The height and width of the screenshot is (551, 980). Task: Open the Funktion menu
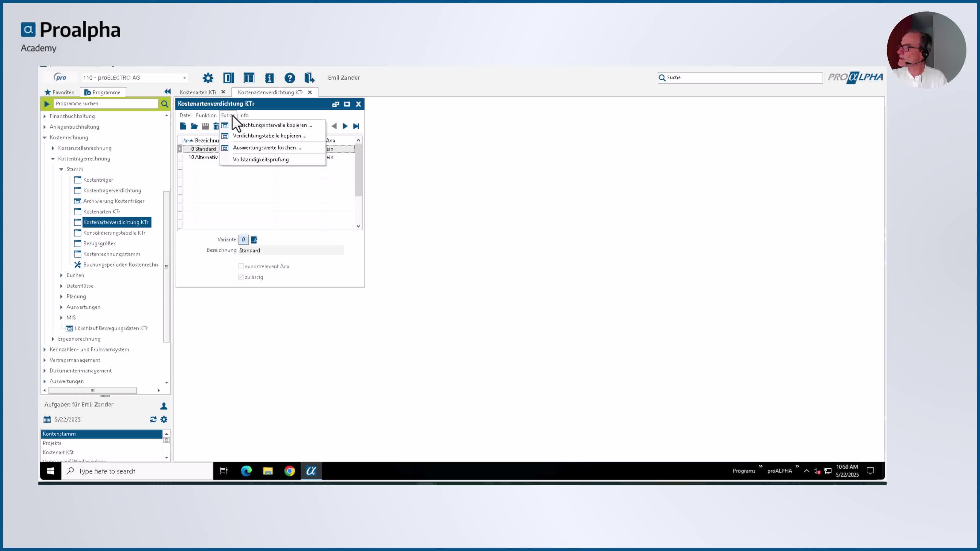pos(206,115)
